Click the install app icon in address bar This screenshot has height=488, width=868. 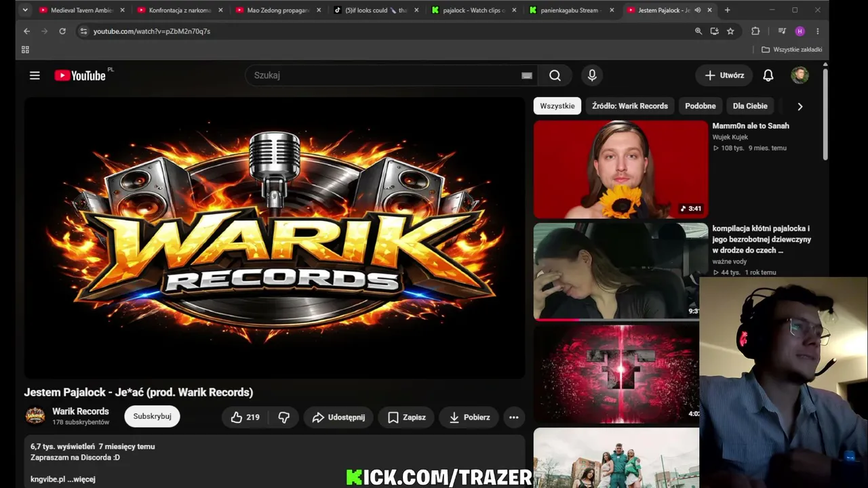[715, 31]
